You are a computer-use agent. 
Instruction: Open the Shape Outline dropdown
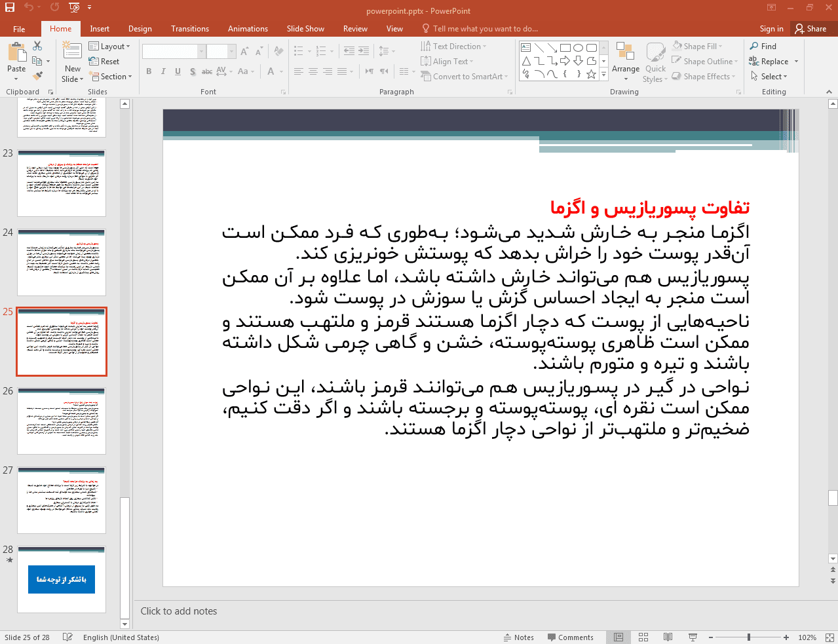point(705,62)
